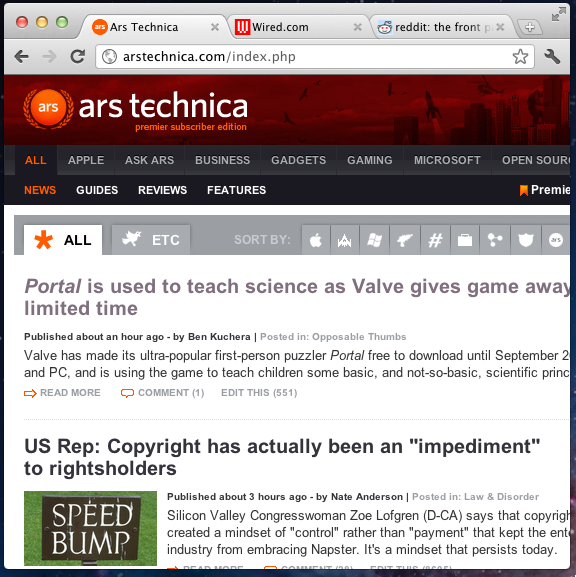Click the arstechnica.com address bar
576x577 pixels.
[x=315, y=57]
